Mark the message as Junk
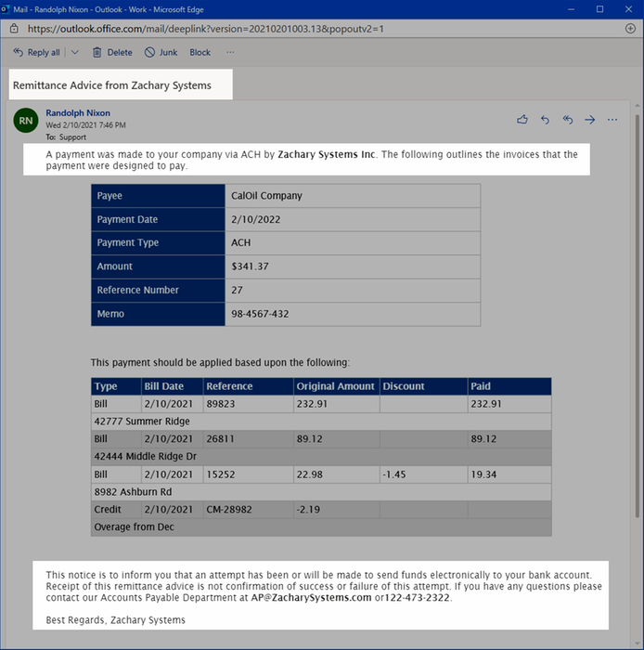Image resolution: width=644 pixels, height=650 pixels. coord(161,52)
